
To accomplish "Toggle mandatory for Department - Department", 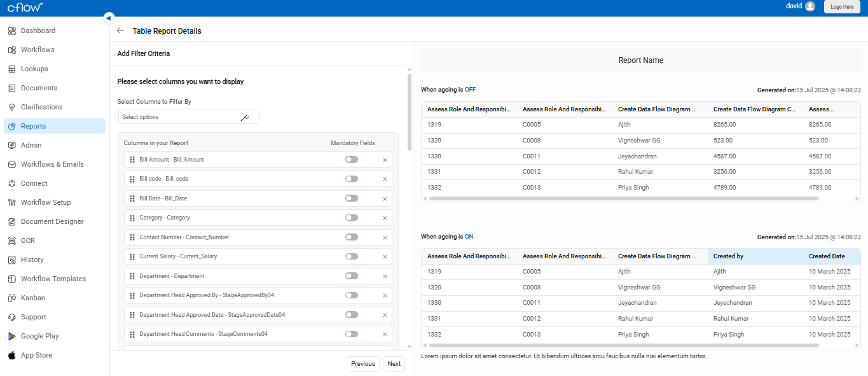I will (x=352, y=276).
